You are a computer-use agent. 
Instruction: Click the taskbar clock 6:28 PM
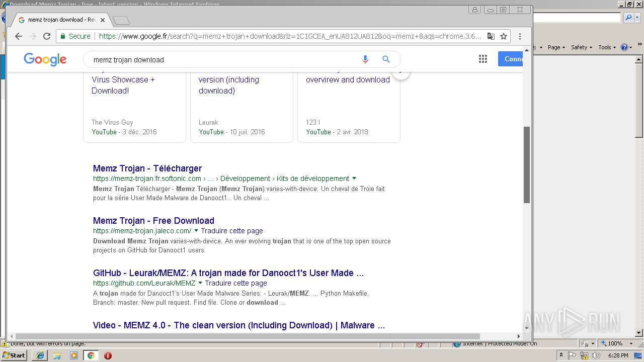618,355
